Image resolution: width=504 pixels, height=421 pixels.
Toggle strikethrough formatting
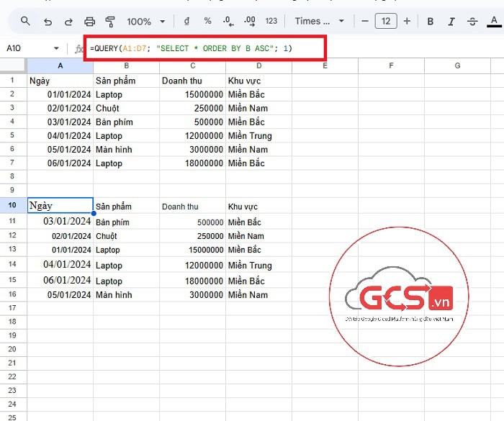pos(472,22)
